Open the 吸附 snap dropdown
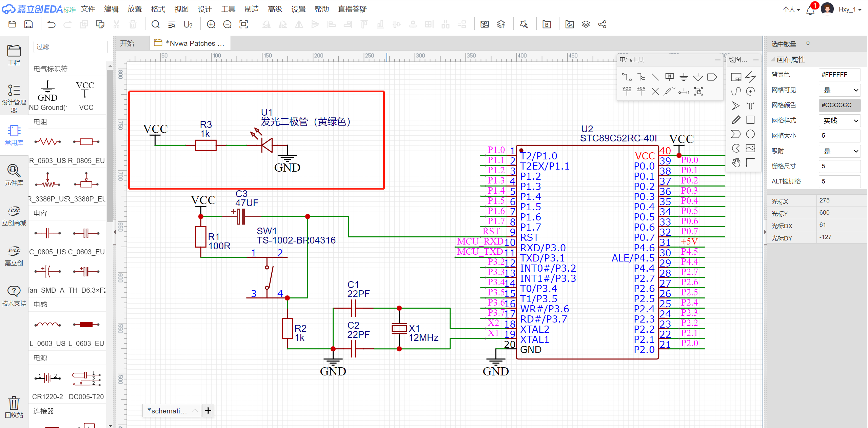Image resolution: width=868 pixels, height=428 pixels. [x=840, y=151]
